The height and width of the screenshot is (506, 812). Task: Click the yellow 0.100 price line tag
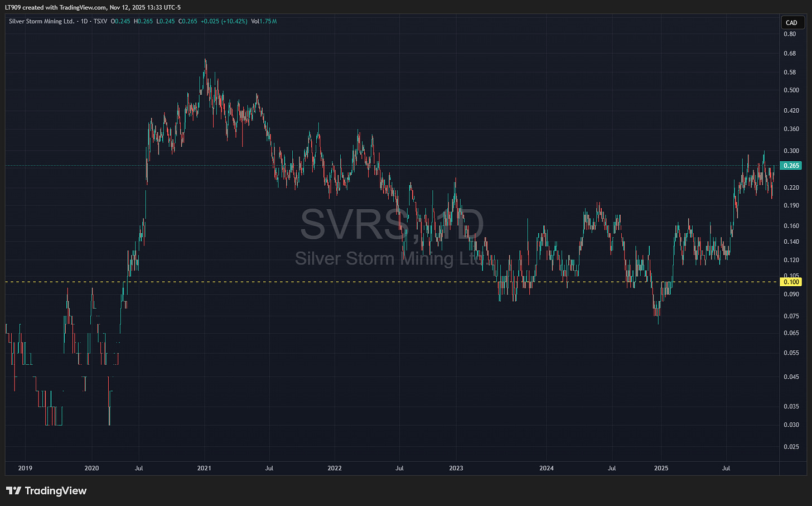[791, 282]
